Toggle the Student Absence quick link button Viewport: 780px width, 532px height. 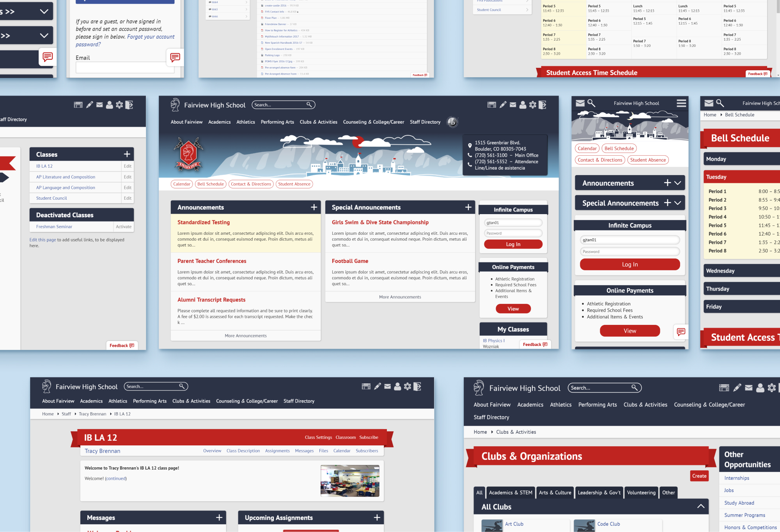tap(294, 184)
